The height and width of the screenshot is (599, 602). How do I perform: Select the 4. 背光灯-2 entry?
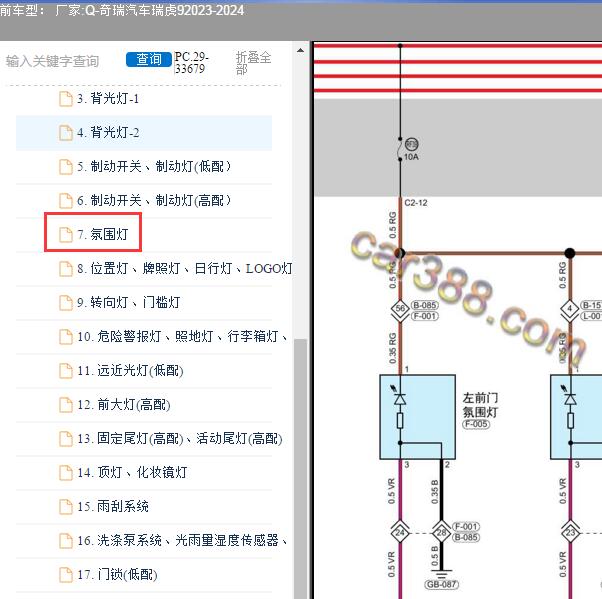pyautogui.click(x=144, y=133)
